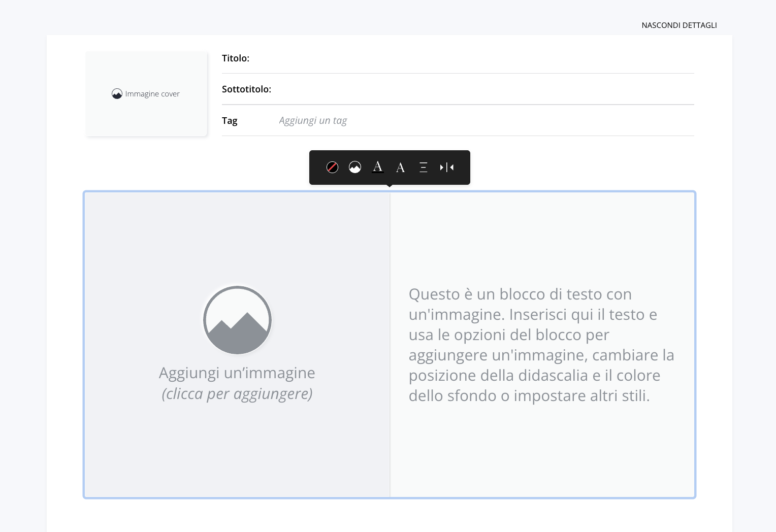Click Aggiungi un'immagine to add a picture
776x532 pixels.
(x=237, y=372)
